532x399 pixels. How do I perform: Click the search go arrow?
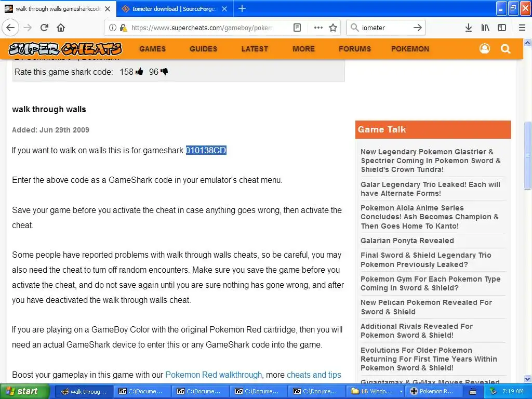click(418, 28)
